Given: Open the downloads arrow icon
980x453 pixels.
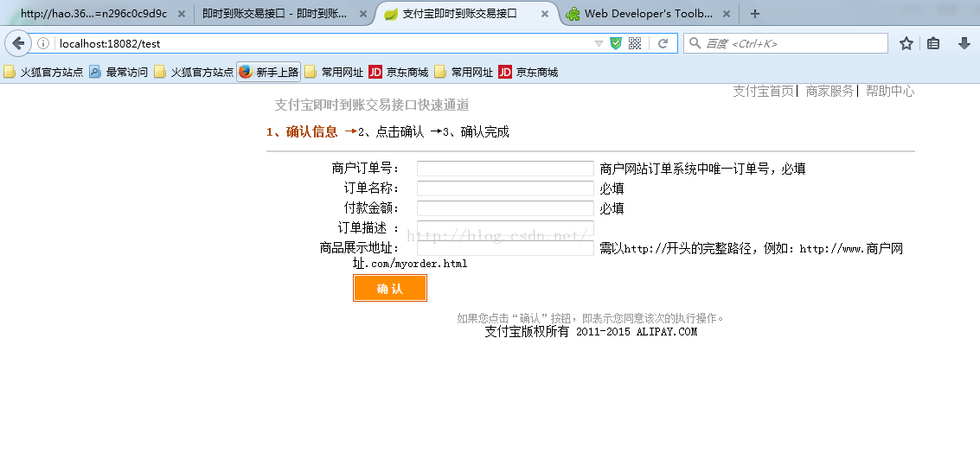Looking at the screenshot, I should [964, 43].
